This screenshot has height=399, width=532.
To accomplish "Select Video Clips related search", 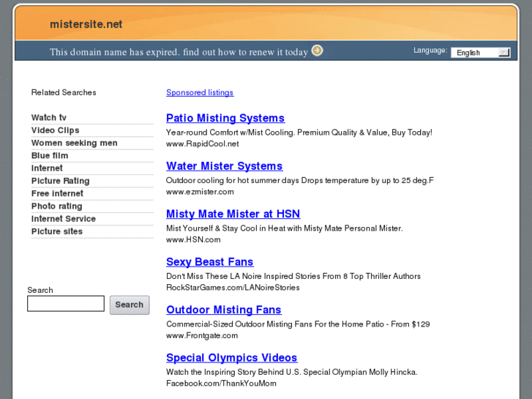I will point(56,130).
